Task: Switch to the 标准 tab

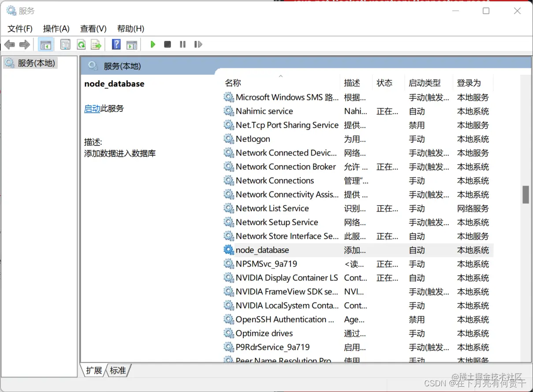Action: tap(118, 370)
